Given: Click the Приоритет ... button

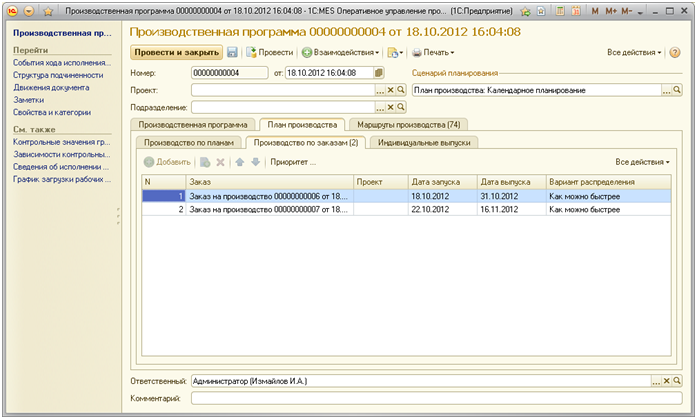Looking at the screenshot, I should pyautogui.click(x=293, y=162).
